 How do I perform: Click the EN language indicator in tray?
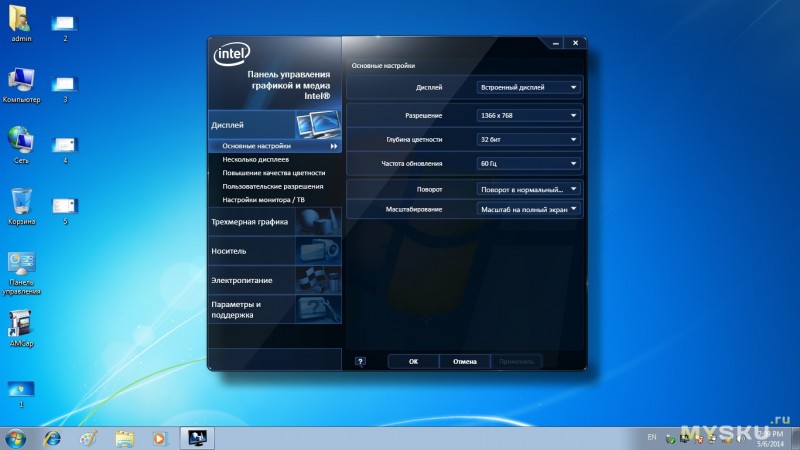pyautogui.click(x=652, y=437)
